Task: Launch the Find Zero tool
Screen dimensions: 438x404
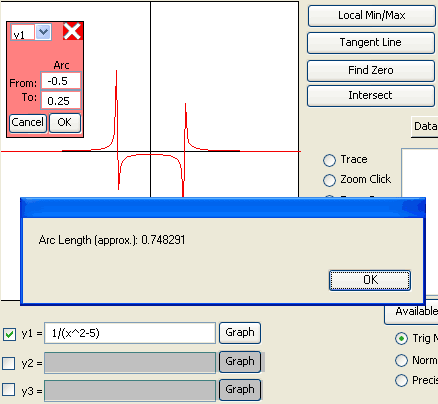Action: tap(371, 70)
